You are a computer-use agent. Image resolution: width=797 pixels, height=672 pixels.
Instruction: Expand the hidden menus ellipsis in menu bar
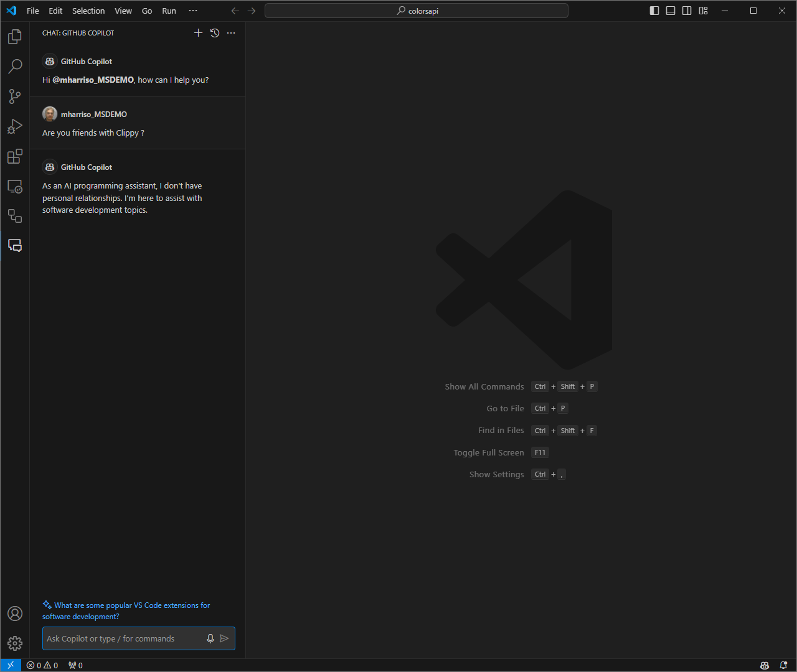coord(193,11)
